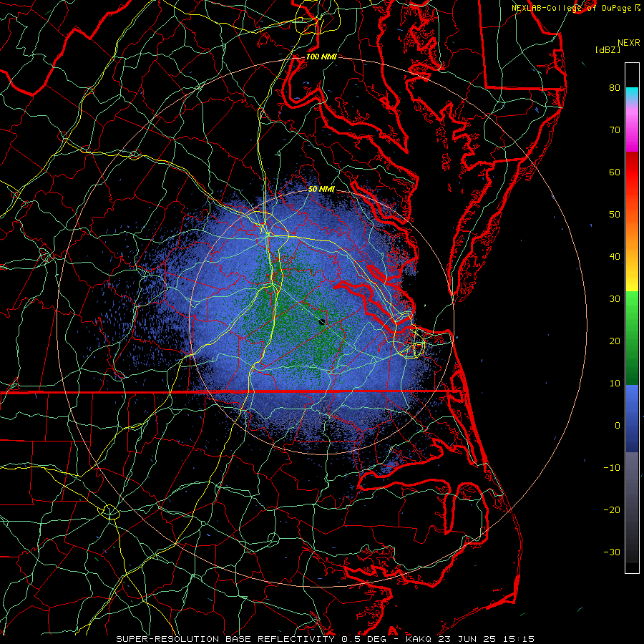Click SUPER-RESOLUTION BASE REFLECTIVITY product title
This screenshot has height=644, width=644.
pos(225,639)
